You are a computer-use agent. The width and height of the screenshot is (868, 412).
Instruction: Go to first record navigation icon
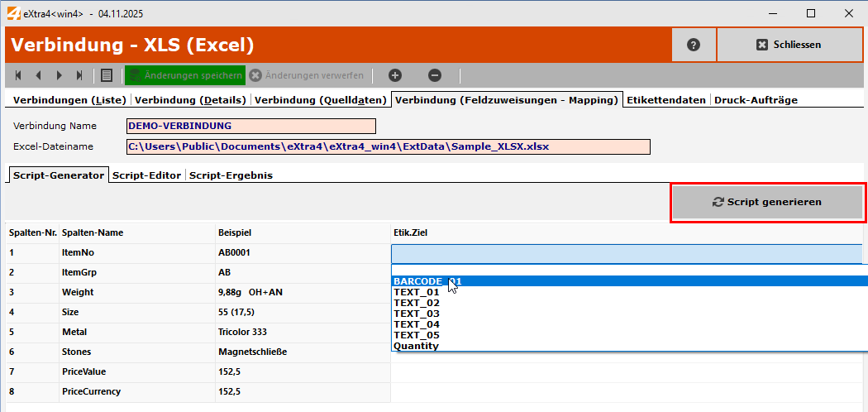pyautogui.click(x=18, y=75)
